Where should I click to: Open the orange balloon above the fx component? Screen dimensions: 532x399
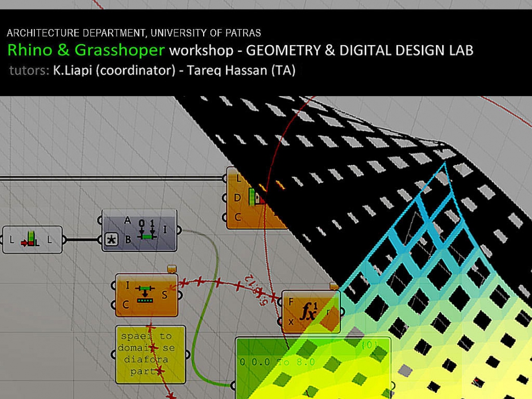(x=334, y=286)
